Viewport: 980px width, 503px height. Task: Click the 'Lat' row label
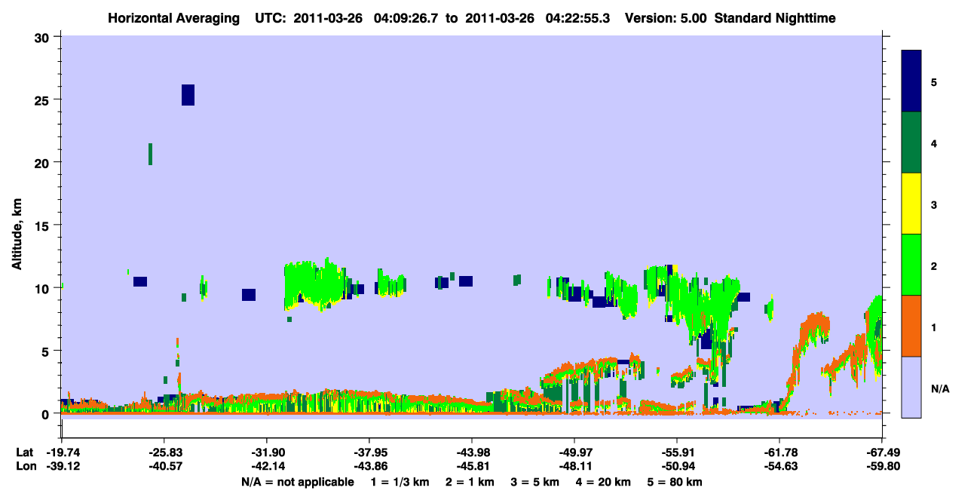tap(24, 452)
